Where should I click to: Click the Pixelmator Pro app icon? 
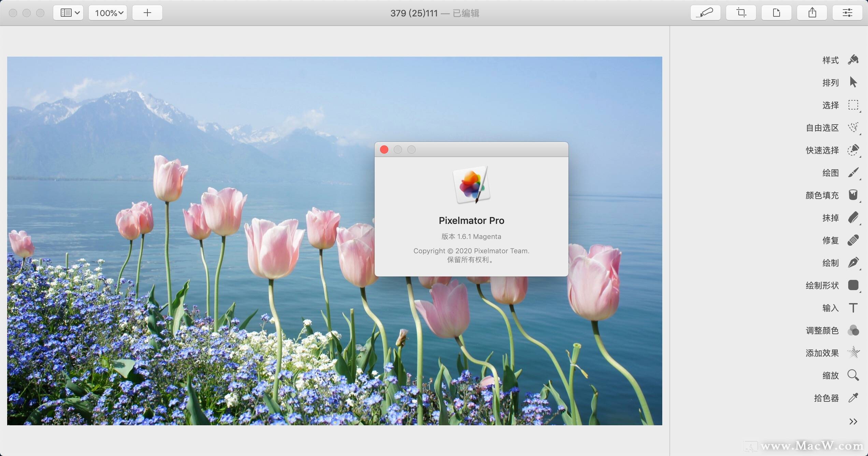click(472, 185)
